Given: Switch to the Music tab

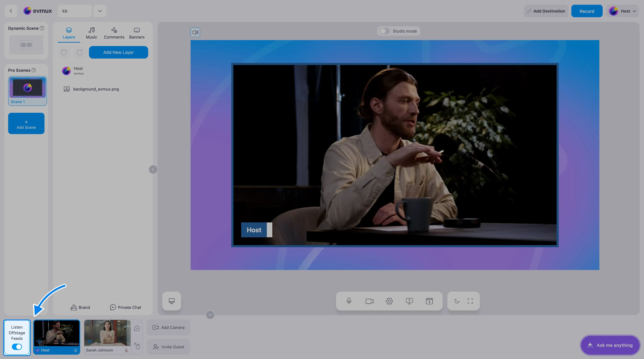Looking at the screenshot, I should point(91,33).
